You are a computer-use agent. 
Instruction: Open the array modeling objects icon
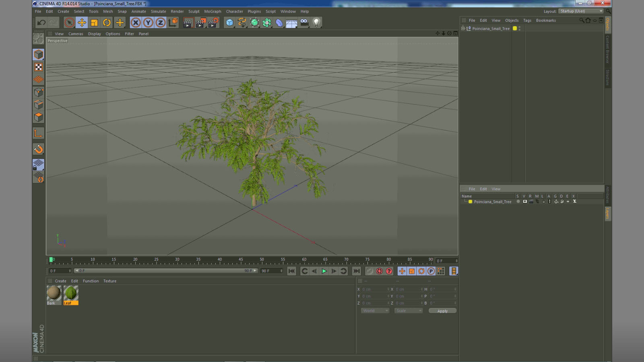tap(267, 23)
